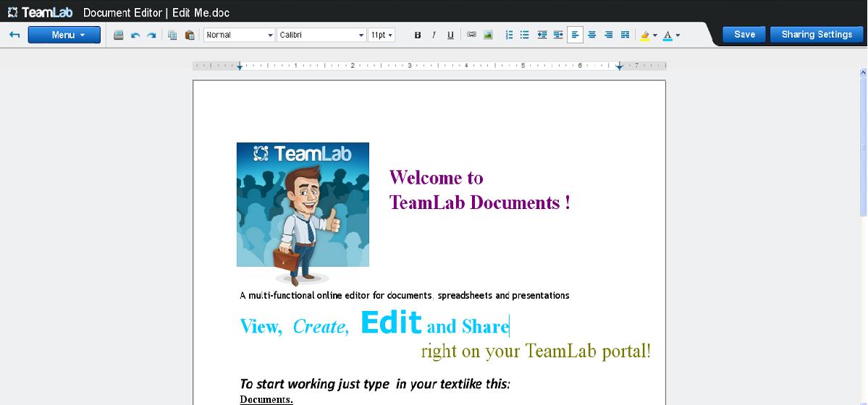868x405 pixels.
Task: Click the 'and Share' text
Action: [468, 327]
